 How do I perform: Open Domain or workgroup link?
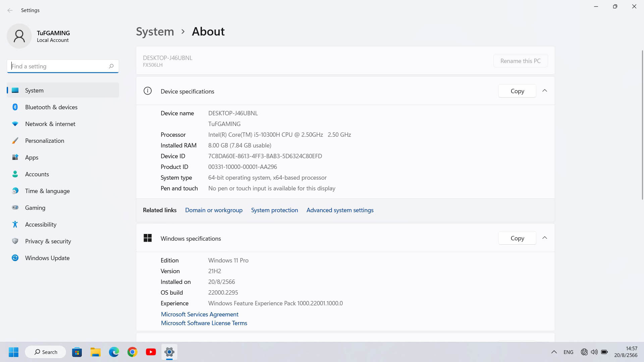pos(214,210)
